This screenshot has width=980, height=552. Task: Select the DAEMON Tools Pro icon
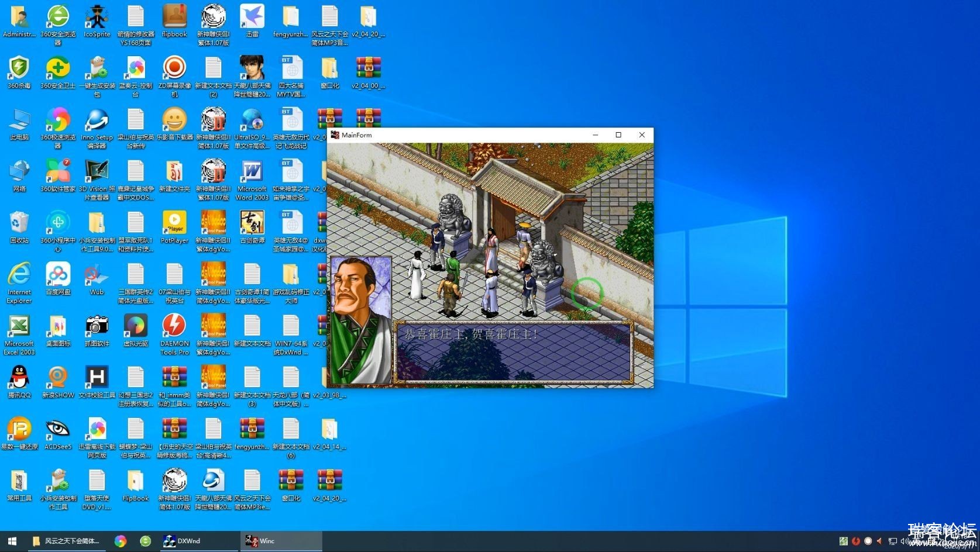pos(174,334)
